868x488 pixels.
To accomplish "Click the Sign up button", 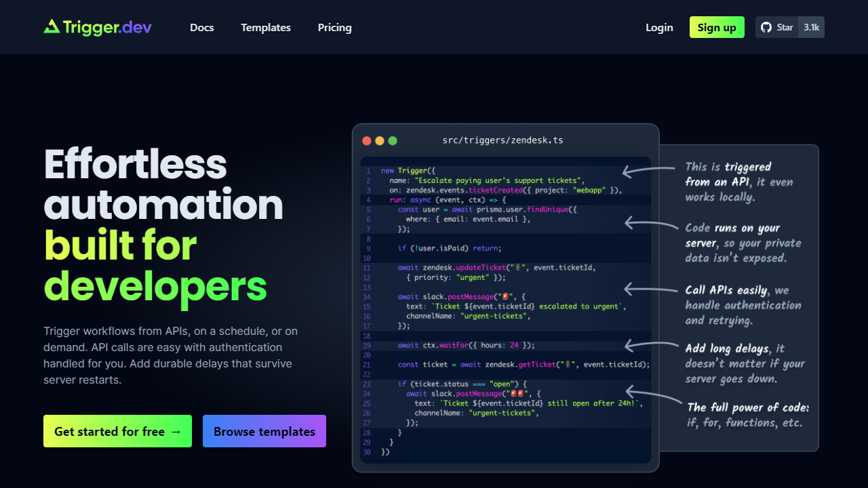I will pos(717,27).
